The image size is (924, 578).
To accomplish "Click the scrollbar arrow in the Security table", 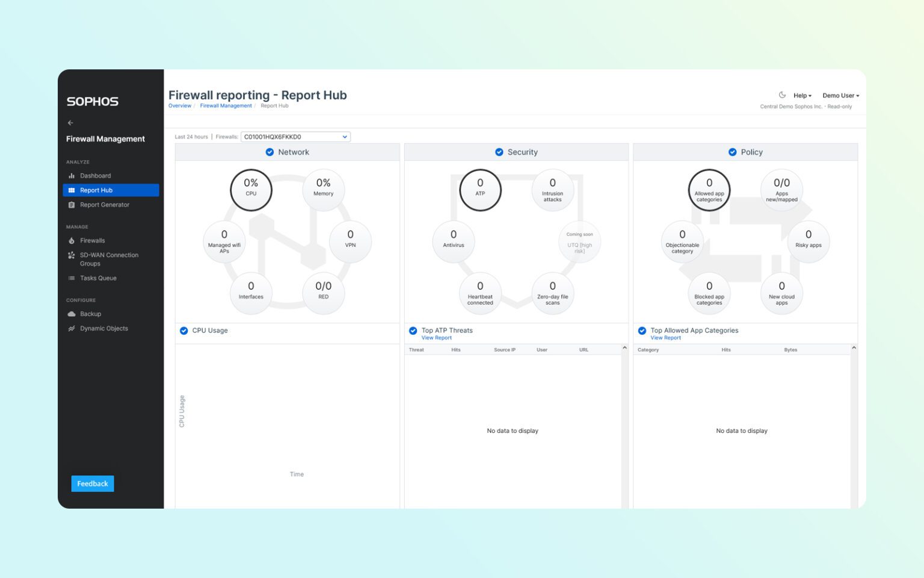I will pos(624,348).
